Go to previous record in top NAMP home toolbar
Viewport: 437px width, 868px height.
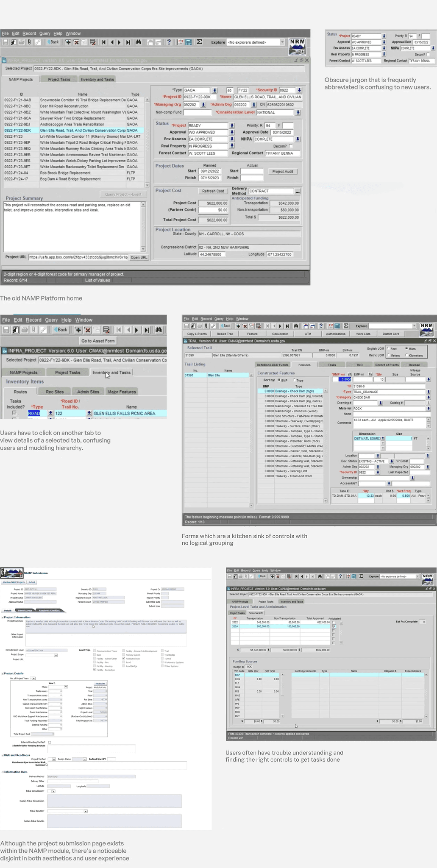coord(112,42)
